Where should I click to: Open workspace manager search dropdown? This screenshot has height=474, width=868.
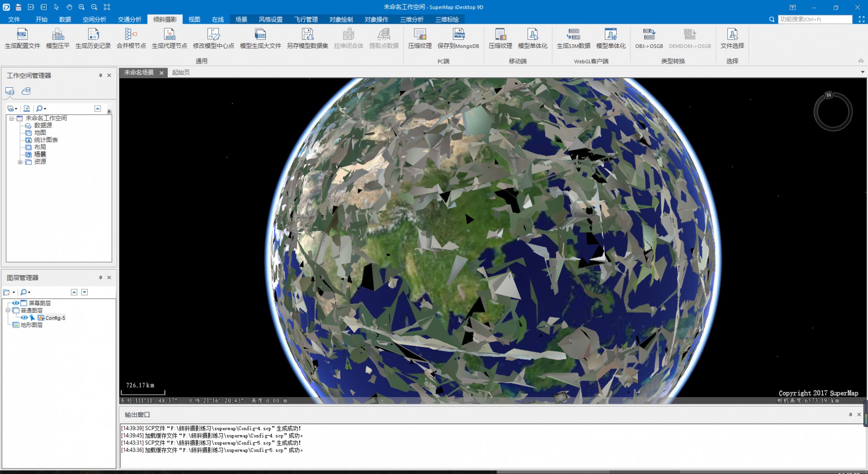click(41, 108)
